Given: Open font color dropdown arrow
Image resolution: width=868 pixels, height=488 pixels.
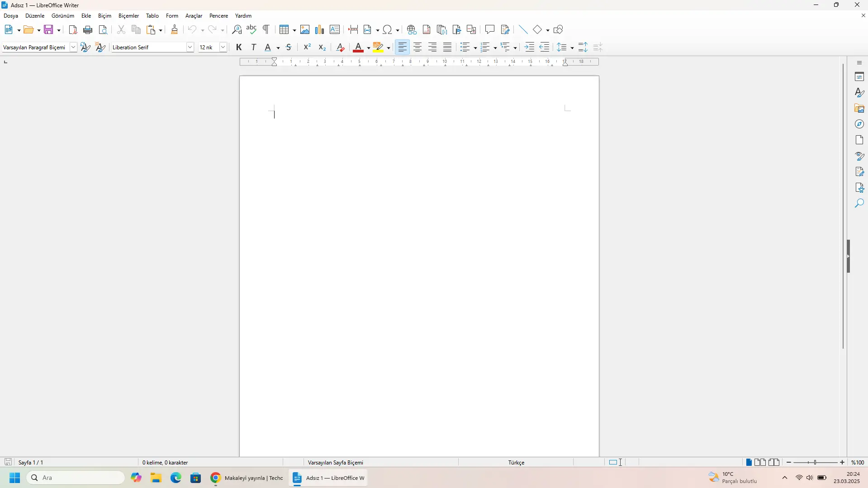Looking at the screenshot, I should 369,48.
